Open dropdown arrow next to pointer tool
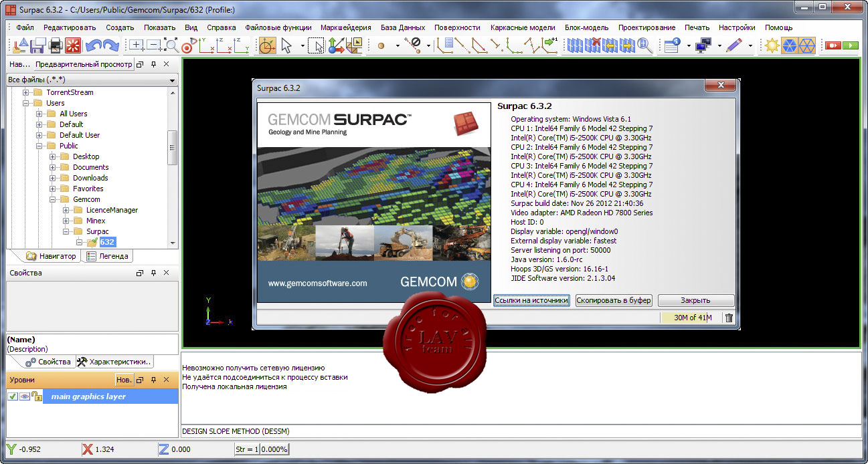This screenshot has width=868, height=464. (x=302, y=46)
